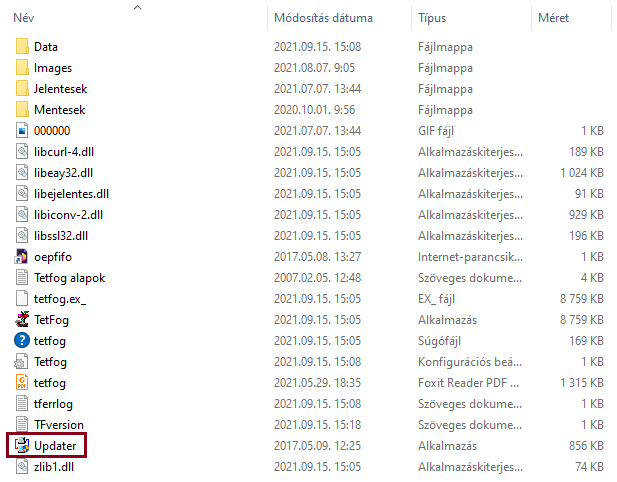Click the Tetfog configuration file icon
This screenshot has height=482, width=617.
pyautogui.click(x=22, y=362)
